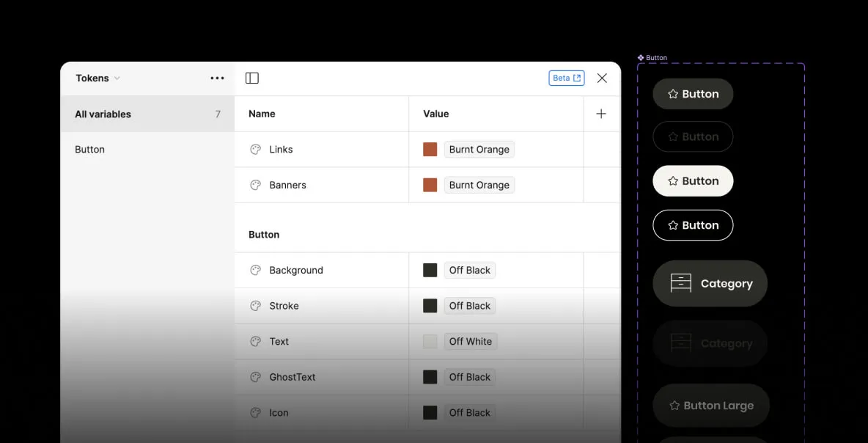This screenshot has width=868, height=443.
Task: Open the three-dots options menu in the Tokens panel
Action: (x=217, y=78)
